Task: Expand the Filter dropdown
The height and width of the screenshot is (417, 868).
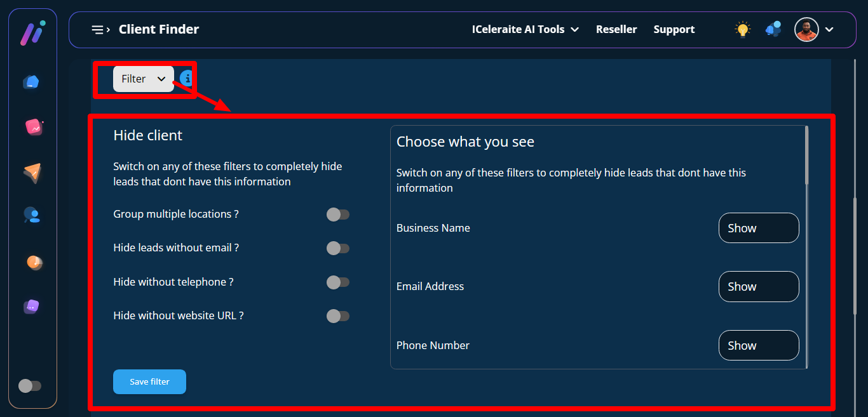Action: pos(144,79)
